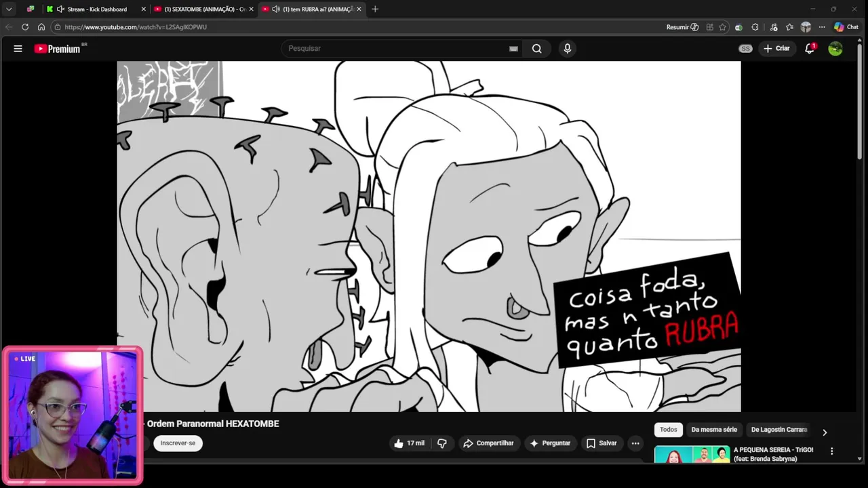
Task: Reload the page with refresh icon
Action: click(25, 27)
